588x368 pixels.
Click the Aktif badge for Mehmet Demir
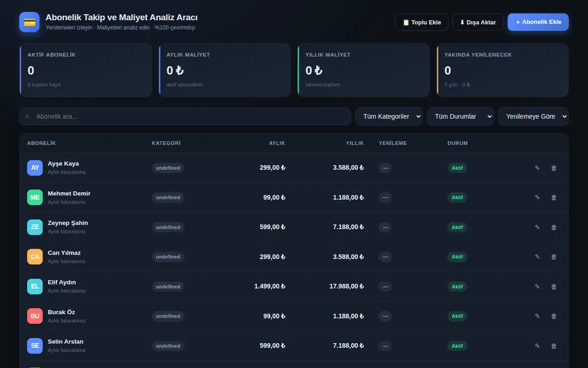pyautogui.click(x=457, y=197)
